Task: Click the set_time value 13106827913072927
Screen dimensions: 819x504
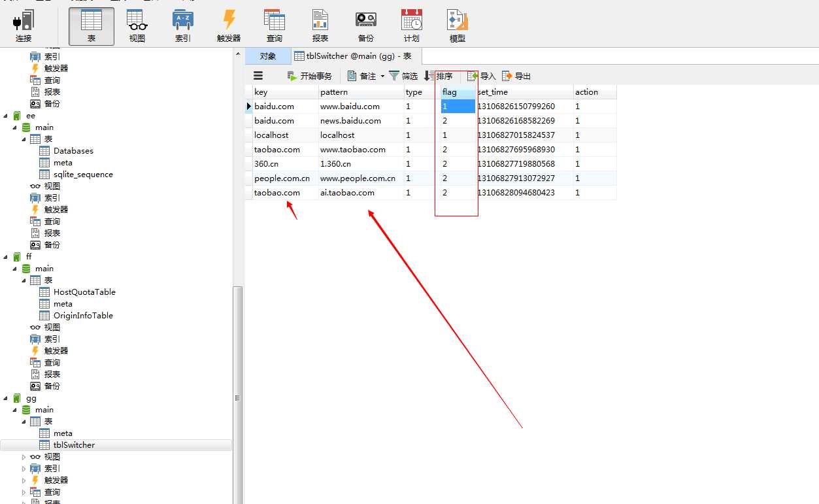Action: pos(525,178)
